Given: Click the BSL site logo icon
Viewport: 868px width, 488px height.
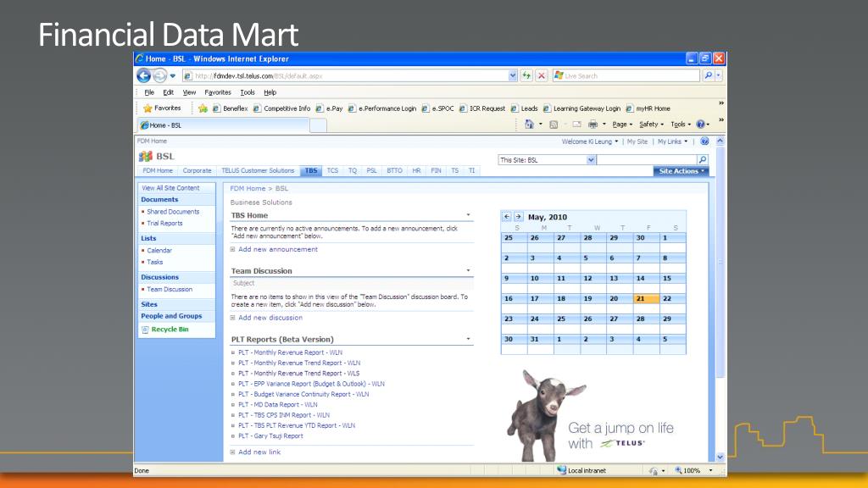Looking at the screenshot, I should pyautogui.click(x=146, y=157).
